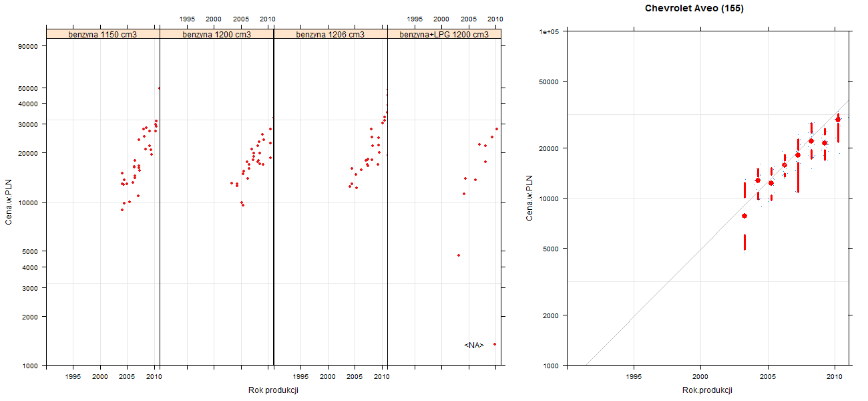Viewport: 868px width, 401px height.
Task: Click '2000' on the Aveo plot x-axis
Action: pos(700,377)
